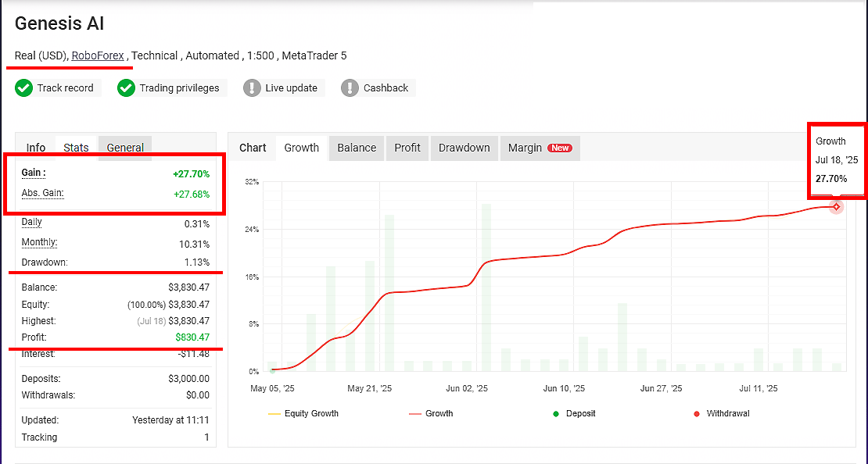Switch to the Stats tab

[x=76, y=148]
